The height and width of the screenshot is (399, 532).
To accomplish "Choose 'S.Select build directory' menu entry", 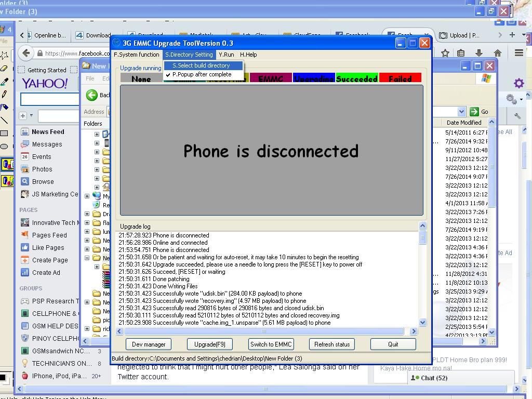I will (201, 65).
